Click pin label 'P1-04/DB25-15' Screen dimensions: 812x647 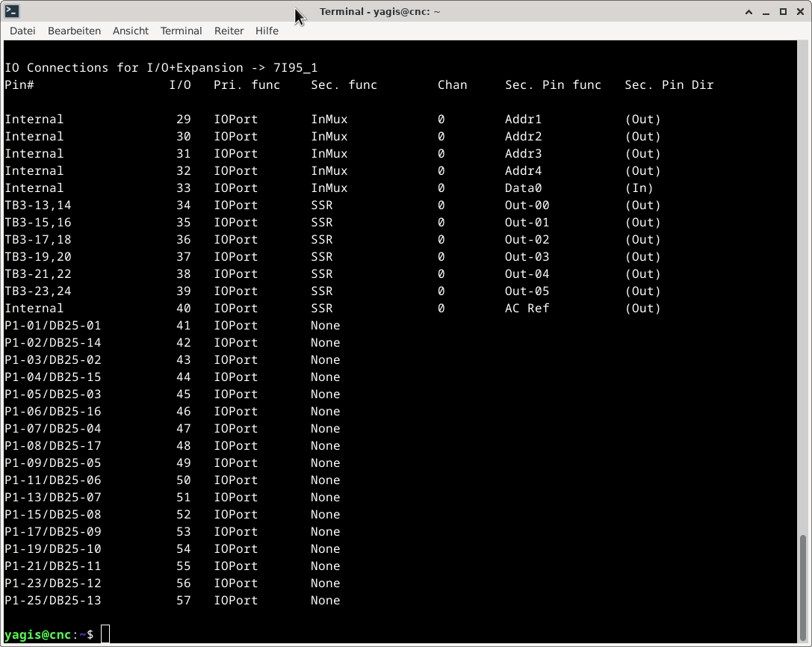click(53, 377)
